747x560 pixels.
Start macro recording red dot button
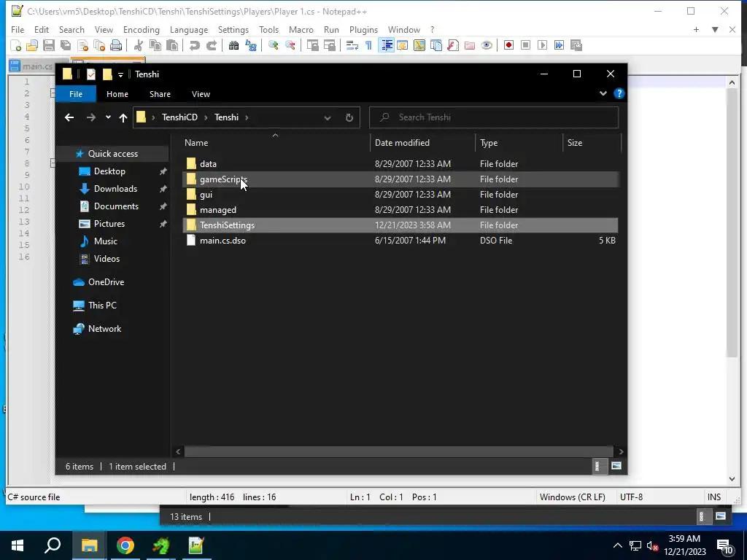[508, 45]
